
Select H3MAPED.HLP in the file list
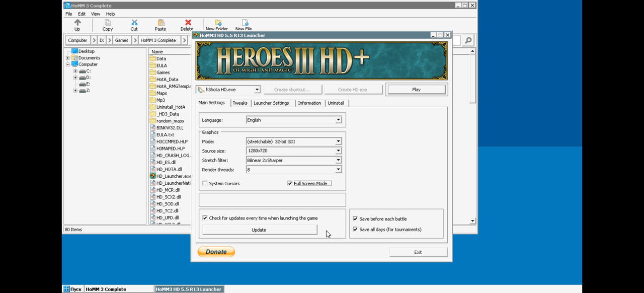point(170,149)
